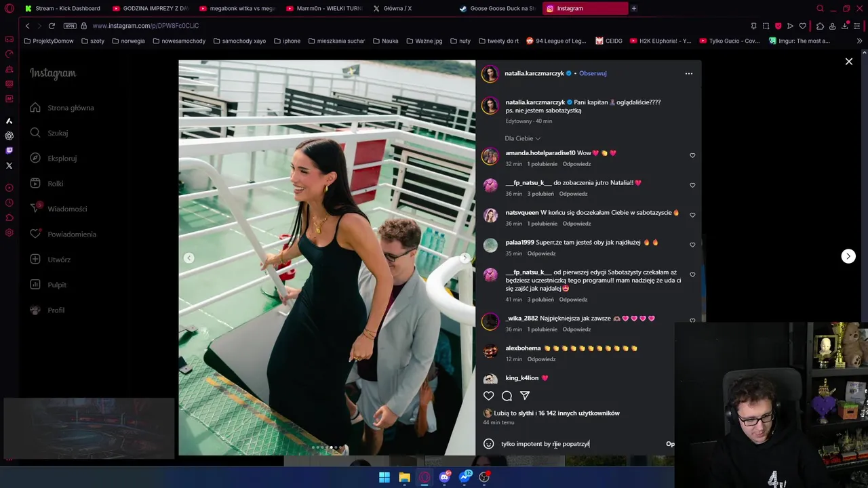
Task: Reply to amanda.hotelparadise10's comment
Action: [x=576, y=164]
